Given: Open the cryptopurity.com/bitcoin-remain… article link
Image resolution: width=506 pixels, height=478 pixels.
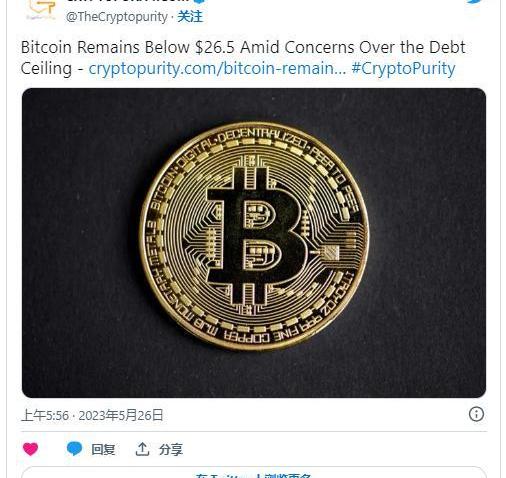Looking at the screenshot, I should coord(217,68).
